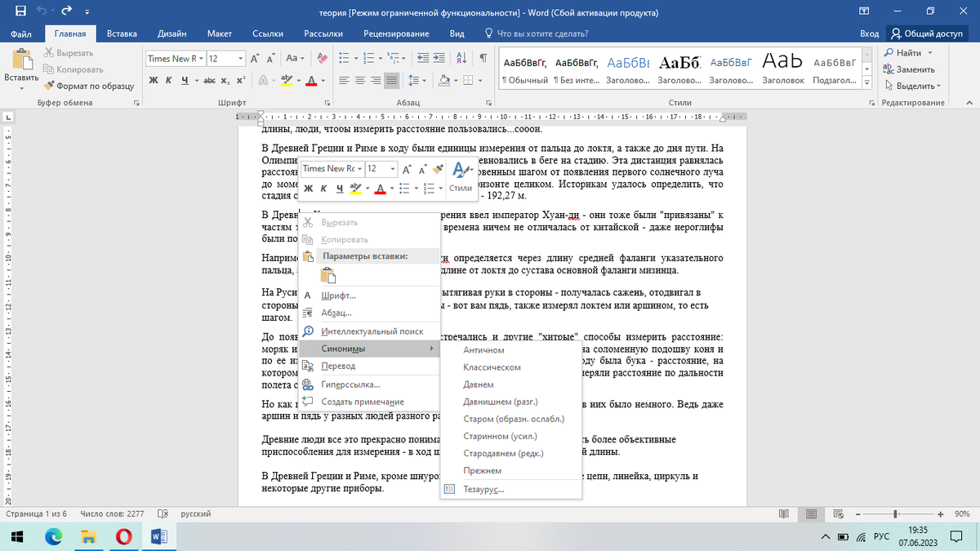Select the Заголовок title style thumbnail

point(783,69)
